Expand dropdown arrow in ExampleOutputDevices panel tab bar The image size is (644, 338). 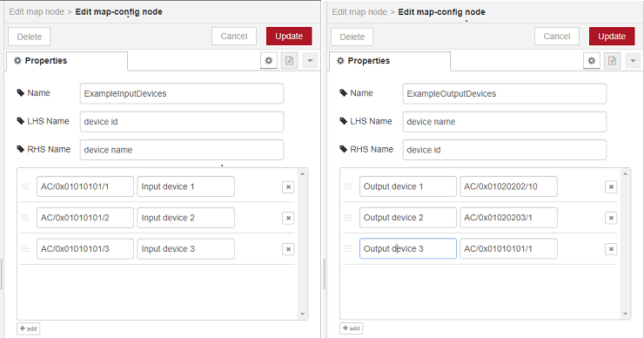(633, 61)
